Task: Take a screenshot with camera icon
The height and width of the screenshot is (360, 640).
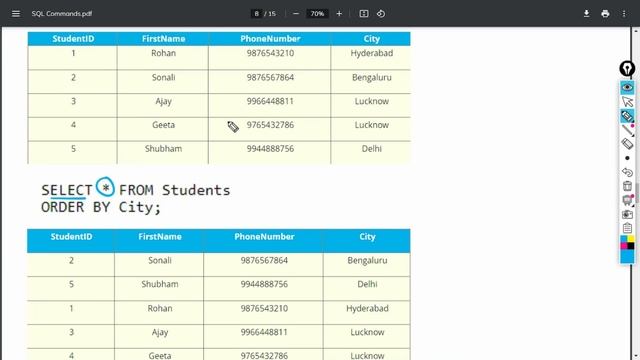Action: [x=627, y=214]
